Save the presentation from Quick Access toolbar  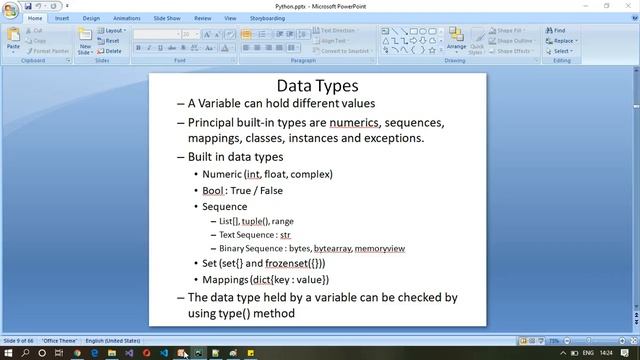coord(28,6)
